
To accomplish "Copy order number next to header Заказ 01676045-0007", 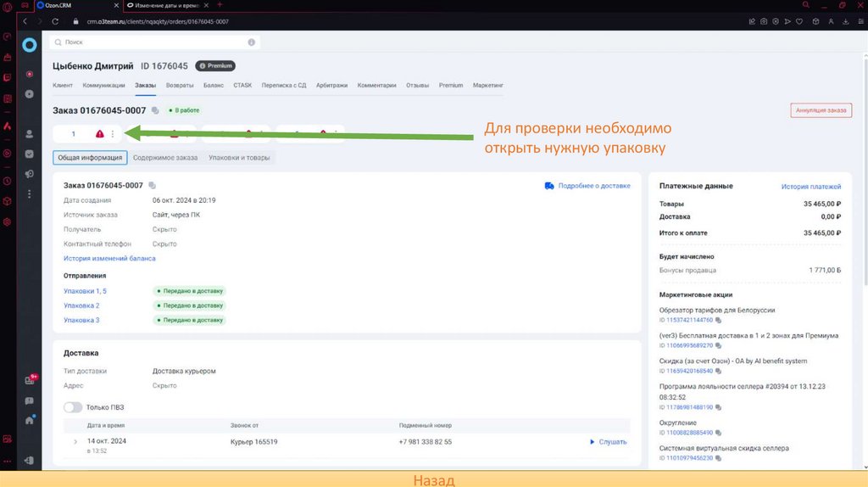I will [x=155, y=110].
